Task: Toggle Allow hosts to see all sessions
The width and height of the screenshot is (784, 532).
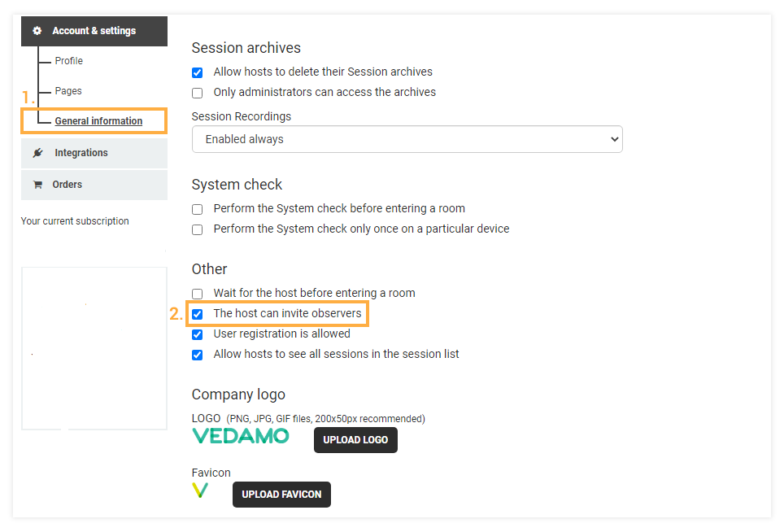Action: [198, 355]
